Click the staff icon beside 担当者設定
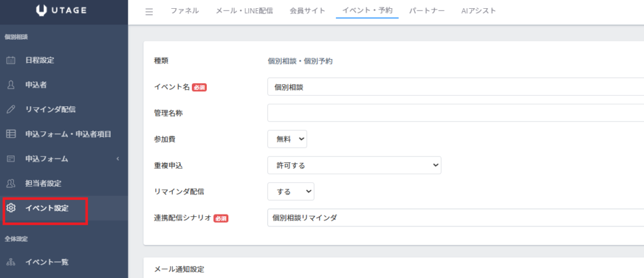644x278 pixels. (11, 183)
